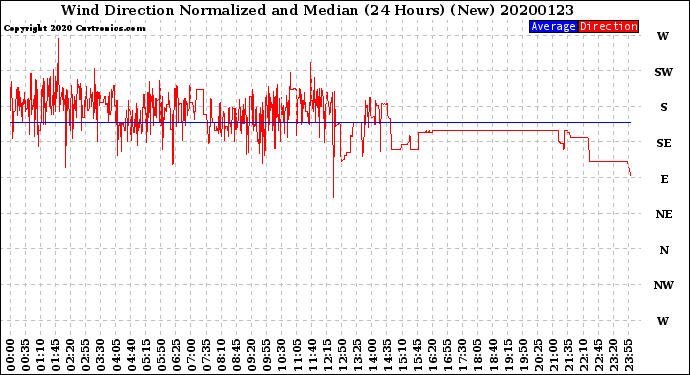Click the 11:40 time axis label
Image resolution: width=690 pixels, height=375 pixels.
click(312, 355)
